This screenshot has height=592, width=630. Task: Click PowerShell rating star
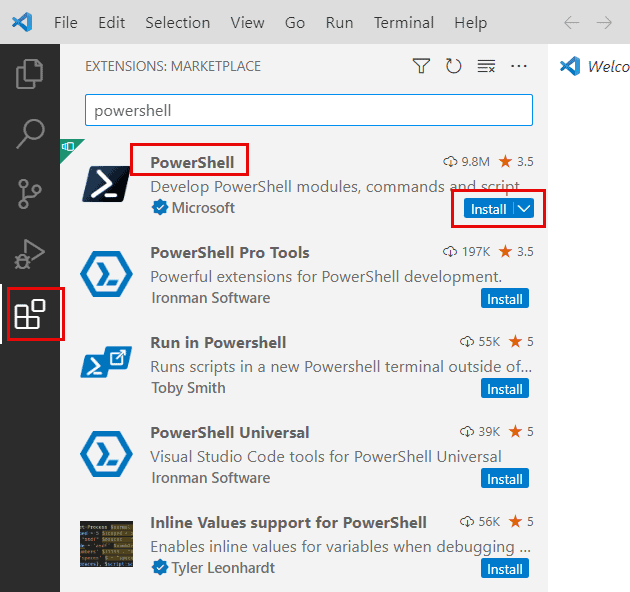505,162
